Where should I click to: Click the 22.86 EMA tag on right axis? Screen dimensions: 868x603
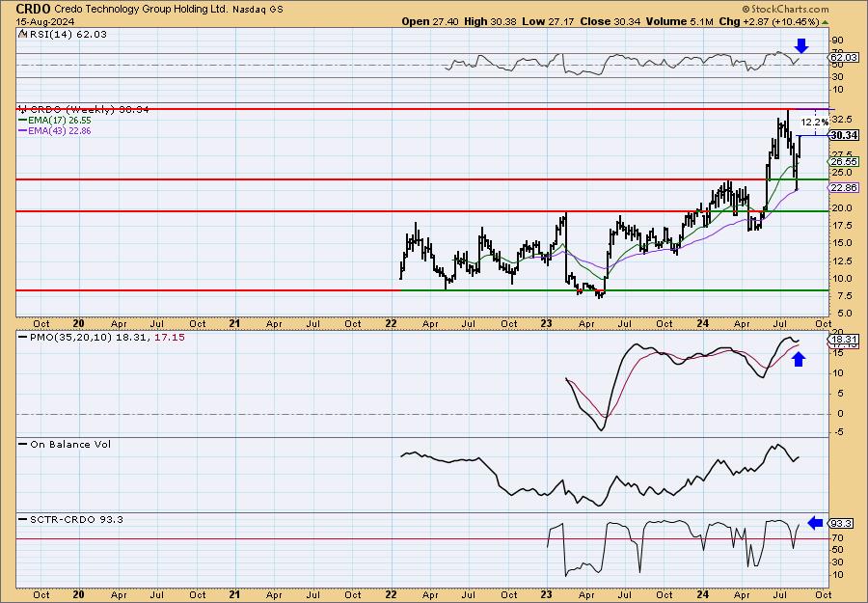(844, 188)
